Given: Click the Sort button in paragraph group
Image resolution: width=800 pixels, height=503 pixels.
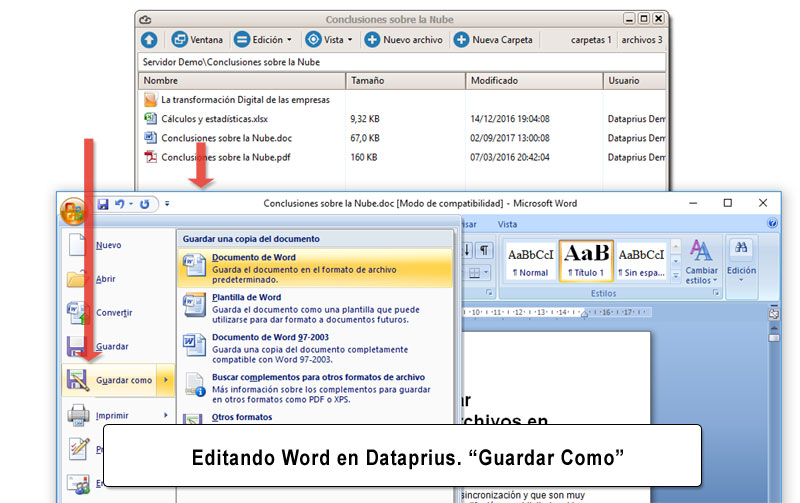Looking at the screenshot, I should pos(467,250).
